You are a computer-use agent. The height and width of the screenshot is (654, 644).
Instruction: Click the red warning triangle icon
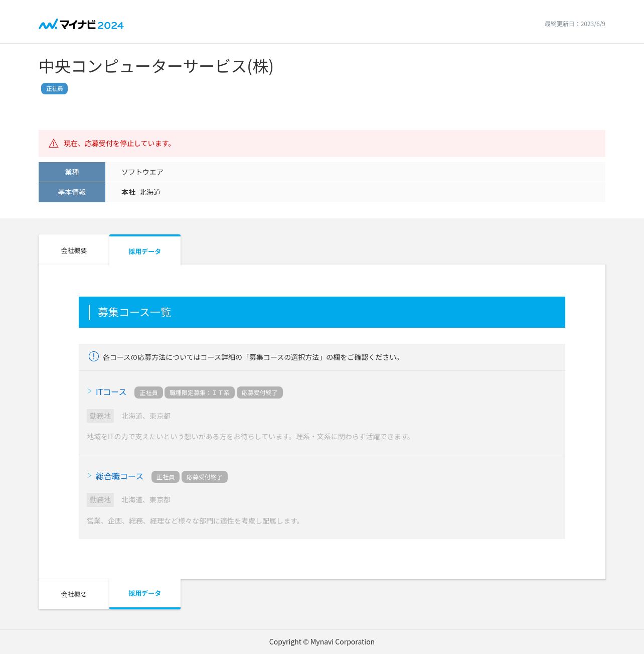54,144
